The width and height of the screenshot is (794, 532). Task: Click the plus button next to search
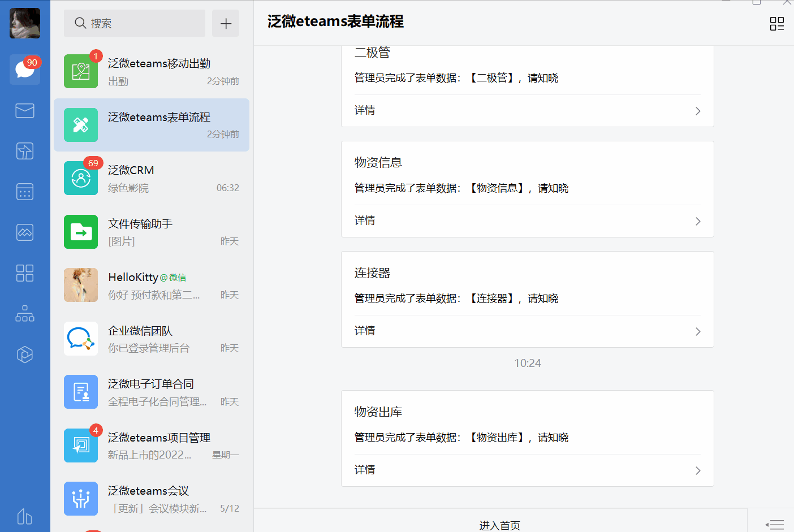point(226,23)
